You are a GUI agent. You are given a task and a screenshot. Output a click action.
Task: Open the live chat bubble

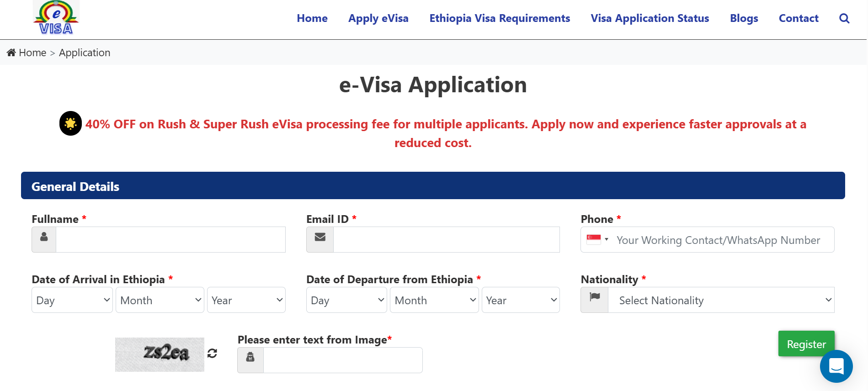836,366
